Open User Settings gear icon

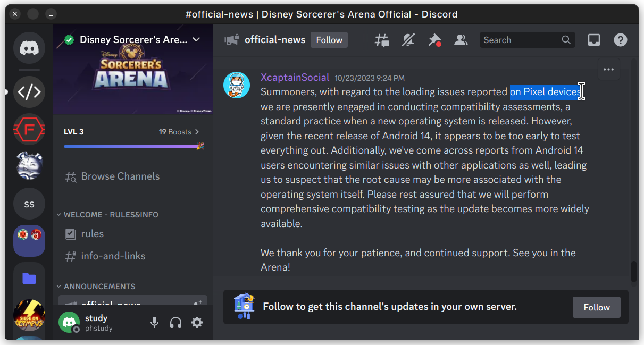pos(197,322)
